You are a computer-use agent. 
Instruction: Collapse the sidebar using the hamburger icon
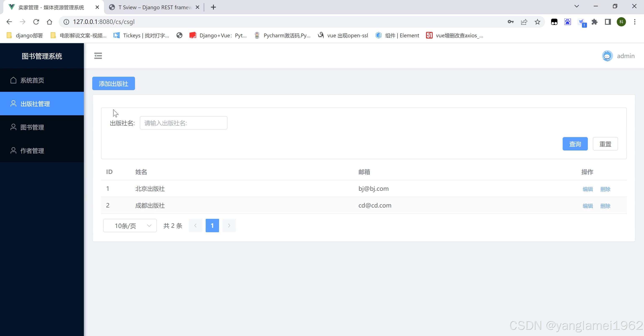pyautogui.click(x=98, y=56)
